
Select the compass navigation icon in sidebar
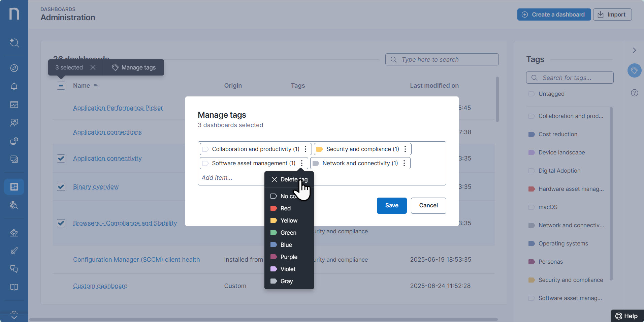pyautogui.click(x=14, y=68)
